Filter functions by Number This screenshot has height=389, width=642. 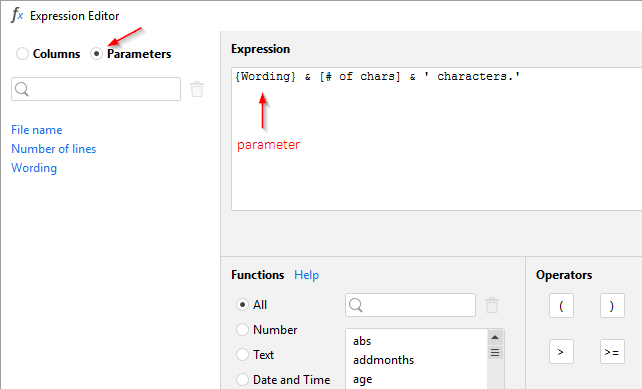pos(242,330)
